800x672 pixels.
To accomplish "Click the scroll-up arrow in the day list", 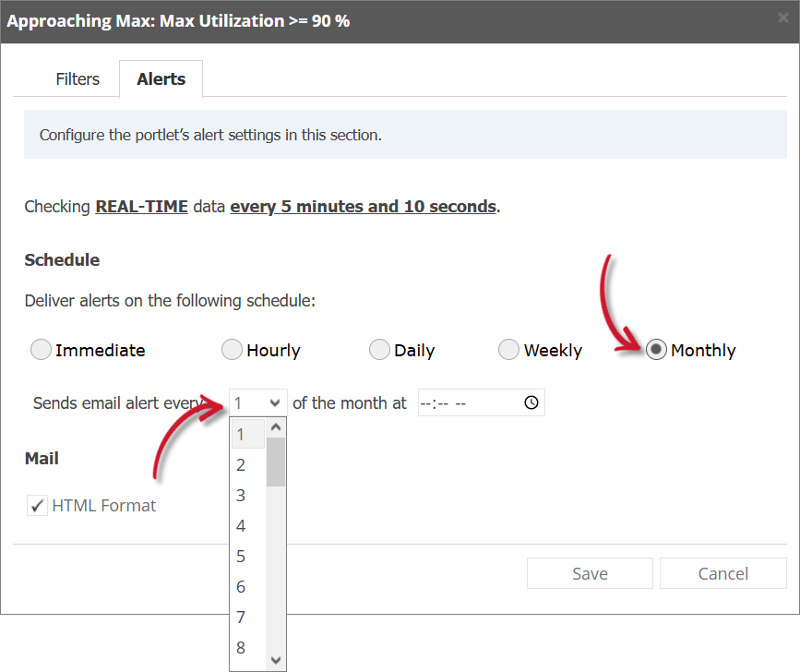I will click(276, 427).
